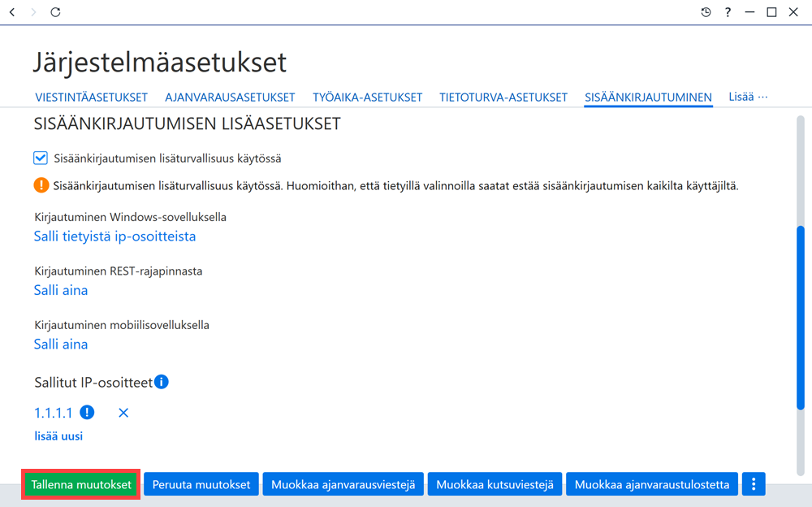Screen dimensions: 812x507
Task: Open mobiilisovellus Salli aina setting
Action: 61,344
